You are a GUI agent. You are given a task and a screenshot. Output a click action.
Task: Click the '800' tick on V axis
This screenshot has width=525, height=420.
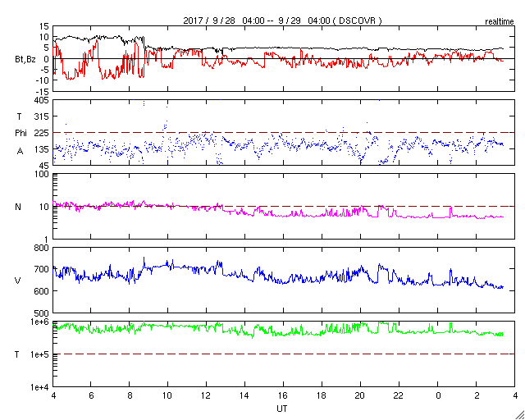point(42,249)
